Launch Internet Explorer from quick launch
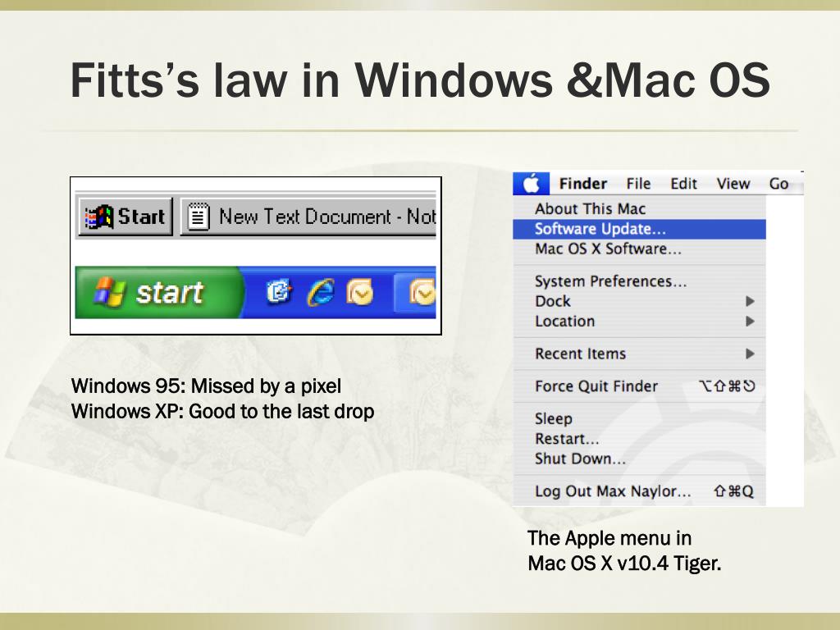This screenshot has height=630, width=840. (321, 293)
